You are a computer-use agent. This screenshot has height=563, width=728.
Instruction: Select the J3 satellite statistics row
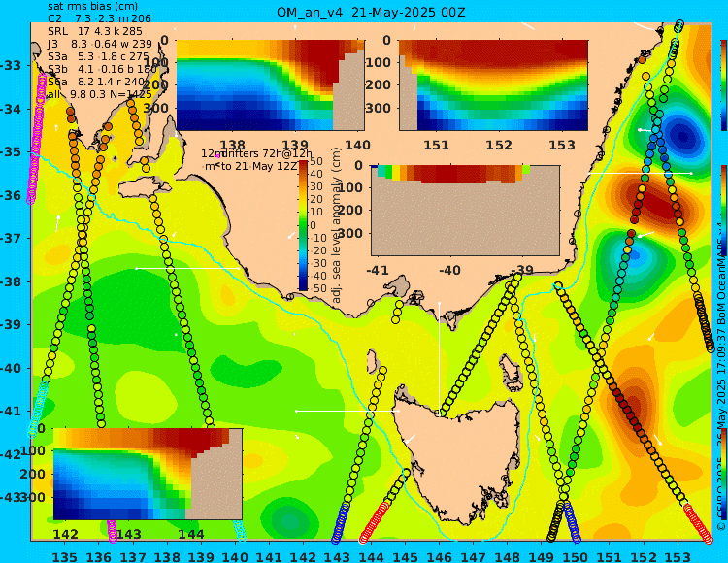[x=100, y=44]
